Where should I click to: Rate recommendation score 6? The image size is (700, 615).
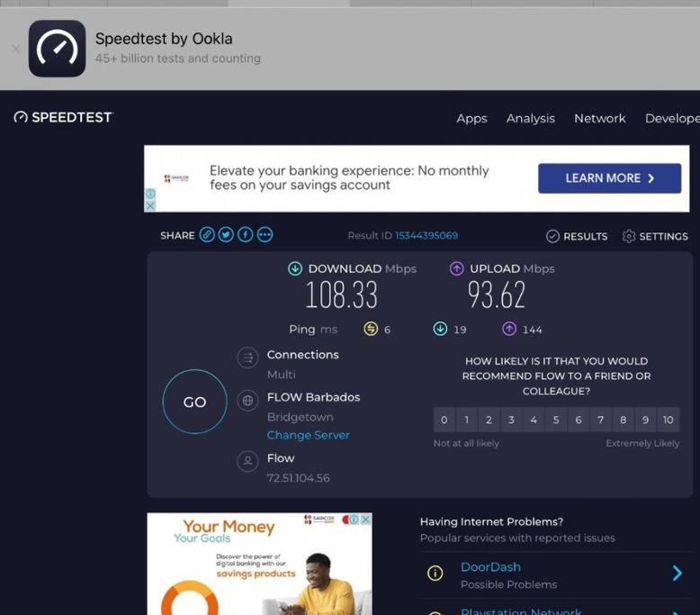coord(579,420)
